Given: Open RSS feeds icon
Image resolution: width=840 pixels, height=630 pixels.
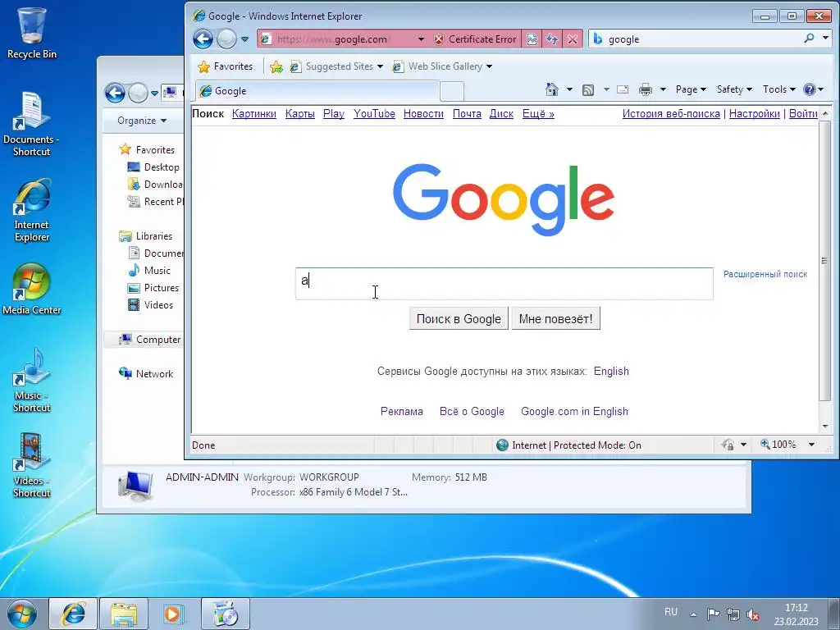Looking at the screenshot, I should point(588,90).
